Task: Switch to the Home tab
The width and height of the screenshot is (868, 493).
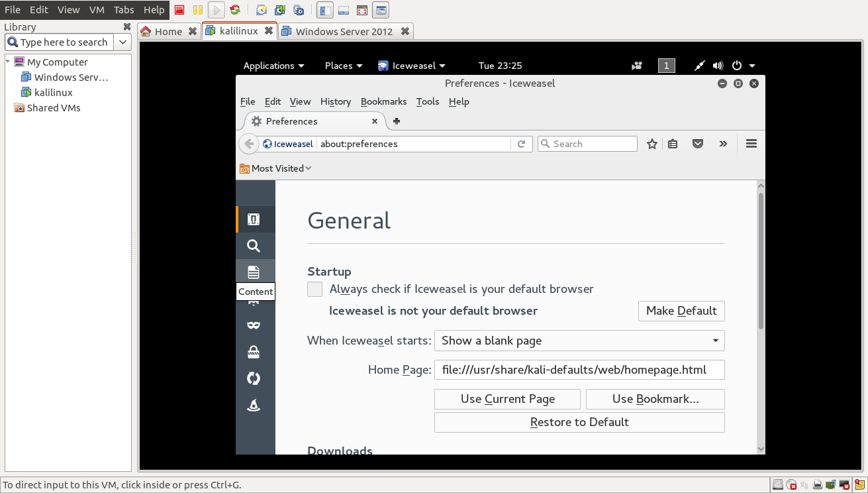Action: point(168,31)
